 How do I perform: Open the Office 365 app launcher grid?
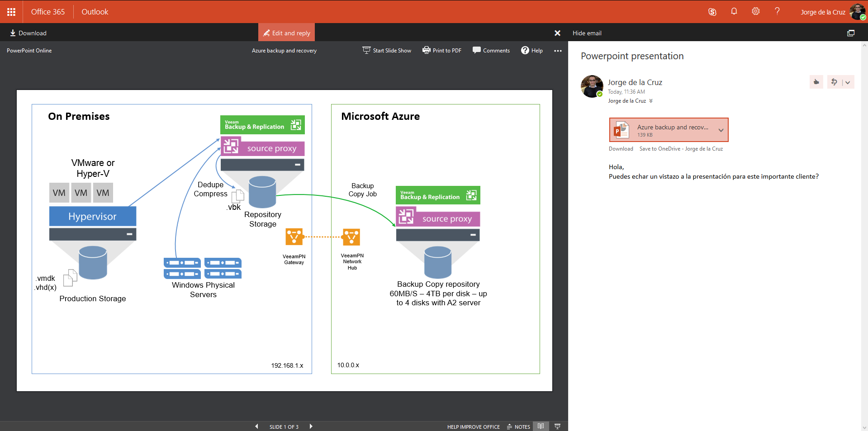coord(11,12)
